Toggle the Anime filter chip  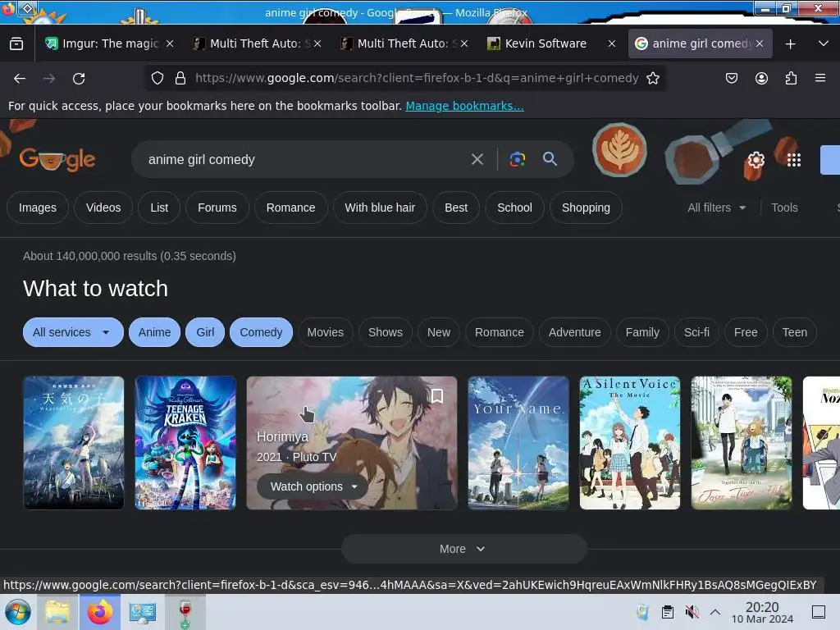tap(155, 332)
